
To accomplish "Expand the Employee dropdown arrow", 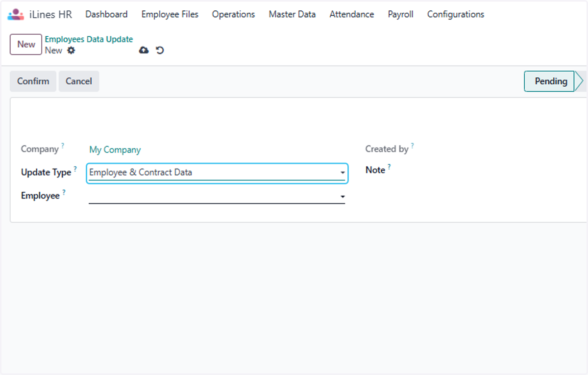I will (x=343, y=197).
